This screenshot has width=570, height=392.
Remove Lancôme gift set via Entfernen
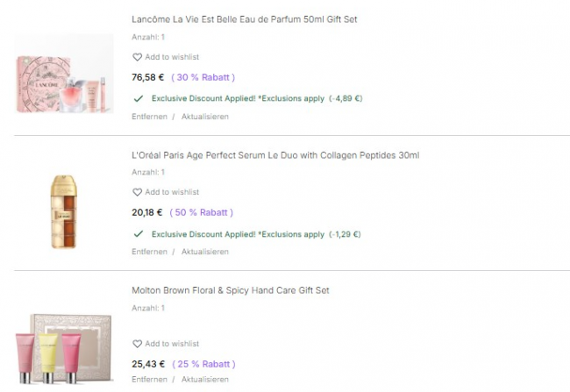coord(149,116)
